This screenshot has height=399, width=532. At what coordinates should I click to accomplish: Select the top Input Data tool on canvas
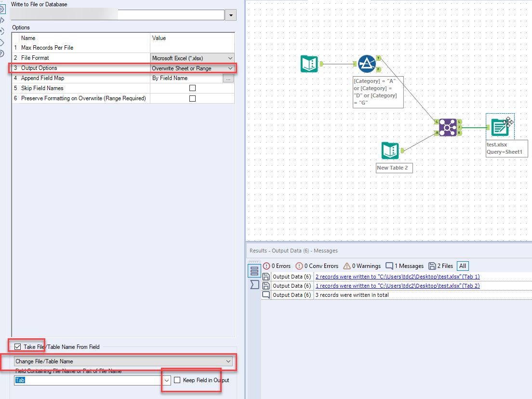309,63
